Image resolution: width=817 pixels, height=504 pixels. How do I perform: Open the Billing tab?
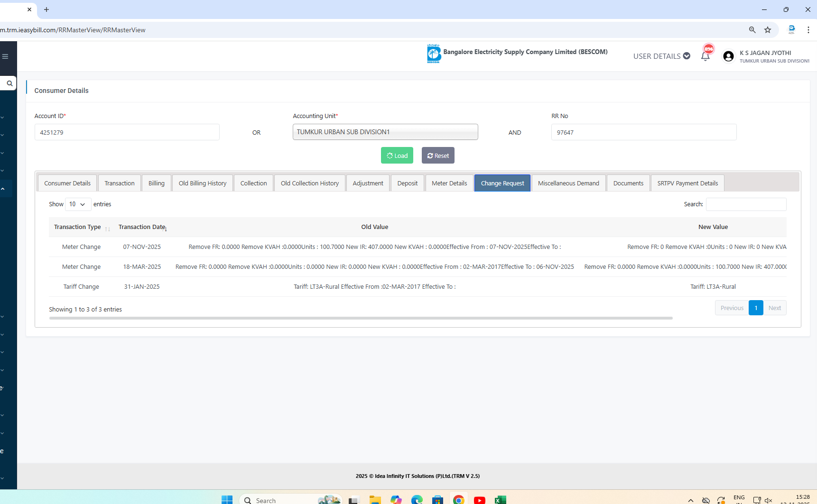(x=157, y=183)
